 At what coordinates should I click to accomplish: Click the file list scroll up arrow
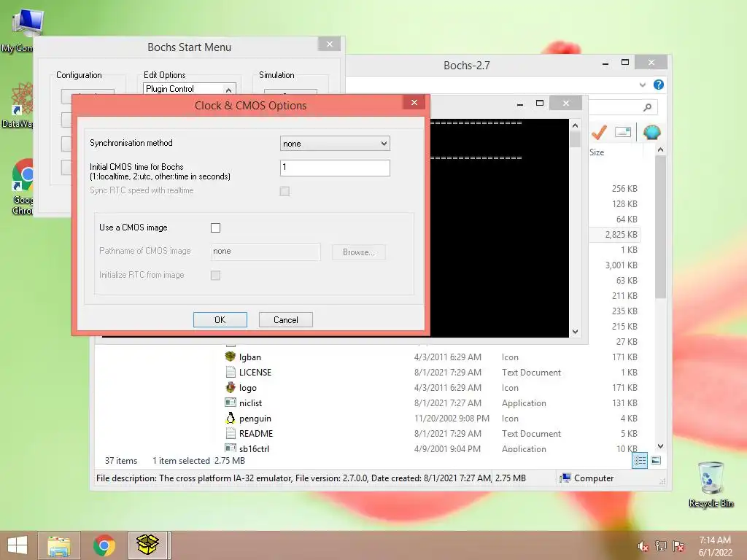pyautogui.click(x=660, y=150)
